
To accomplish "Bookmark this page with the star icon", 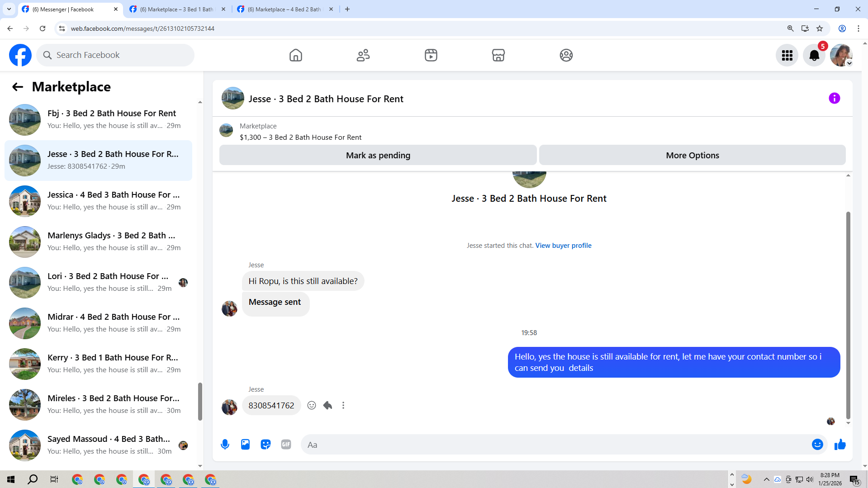I will coord(820,28).
